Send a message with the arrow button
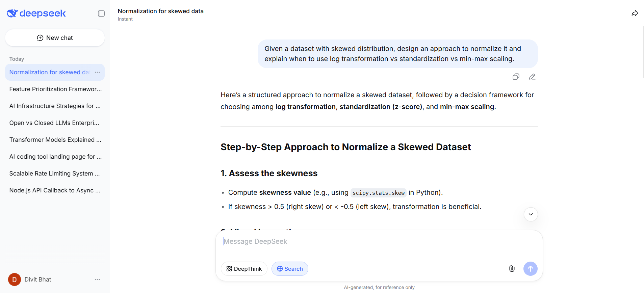 tap(530, 269)
